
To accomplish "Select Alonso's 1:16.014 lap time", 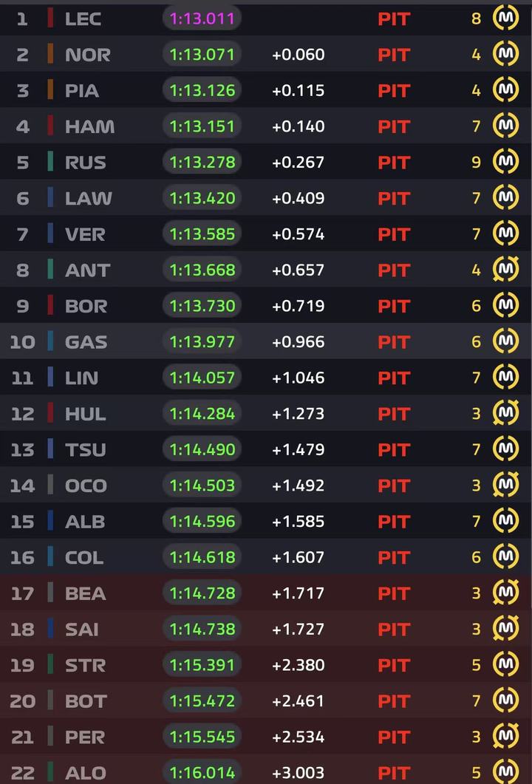I will 202,772.
